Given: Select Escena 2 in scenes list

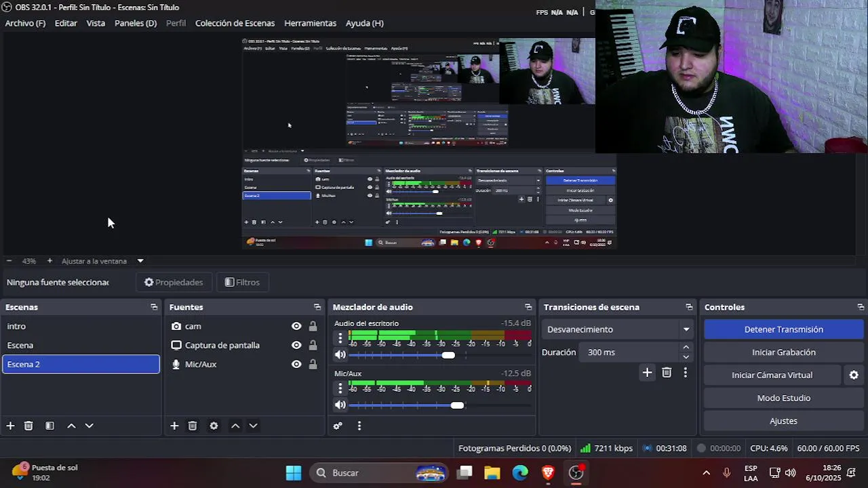Looking at the screenshot, I should (x=81, y=364).
